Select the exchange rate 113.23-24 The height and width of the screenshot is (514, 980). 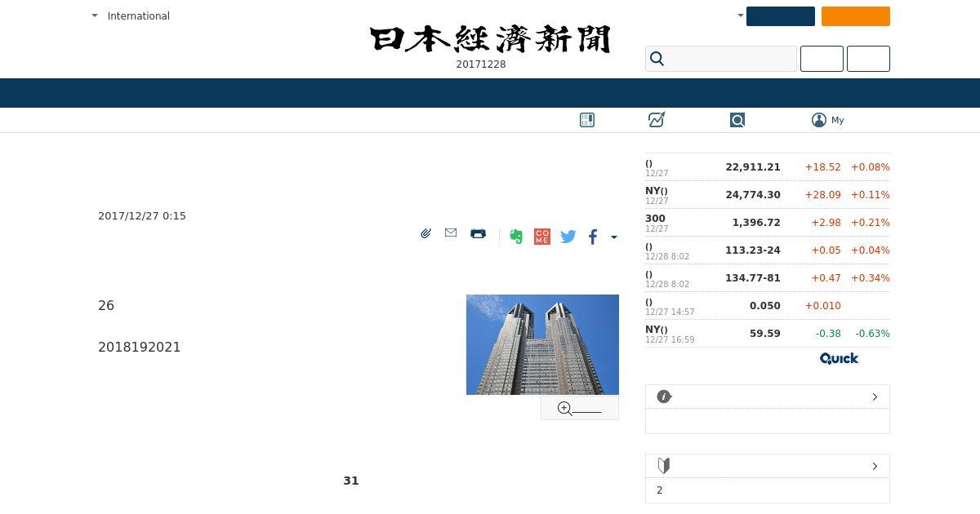[753, 250]
